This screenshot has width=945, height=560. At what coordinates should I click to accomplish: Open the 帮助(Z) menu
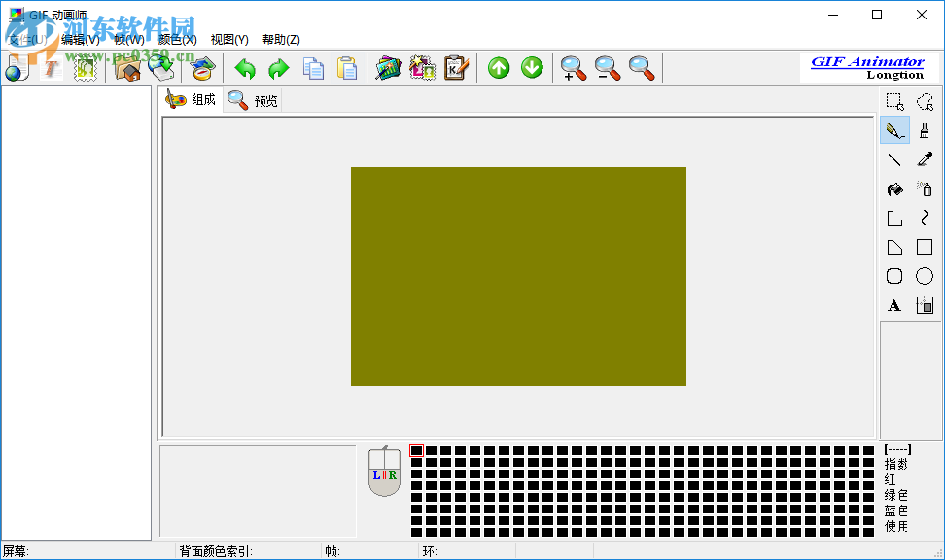[x=281, y=40]
